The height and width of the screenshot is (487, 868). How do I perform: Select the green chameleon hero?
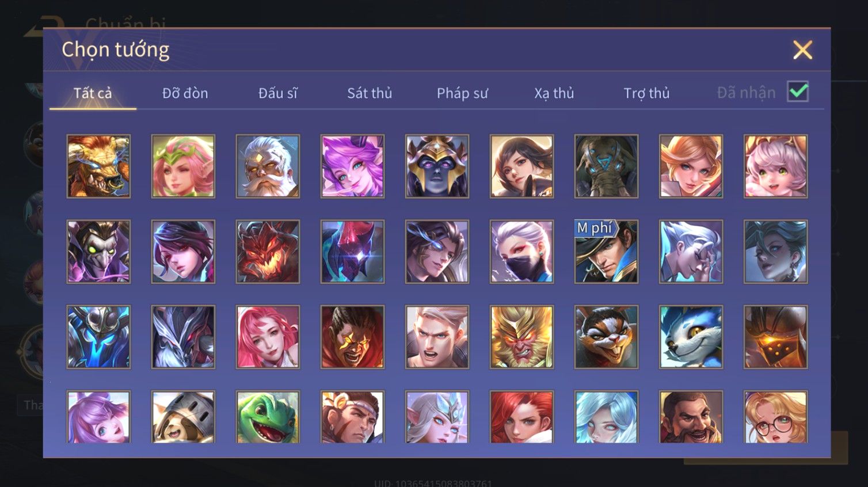(268, 417)
